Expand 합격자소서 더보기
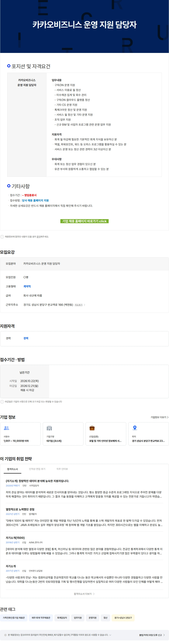The image size is (169, 644). (84, 594)
